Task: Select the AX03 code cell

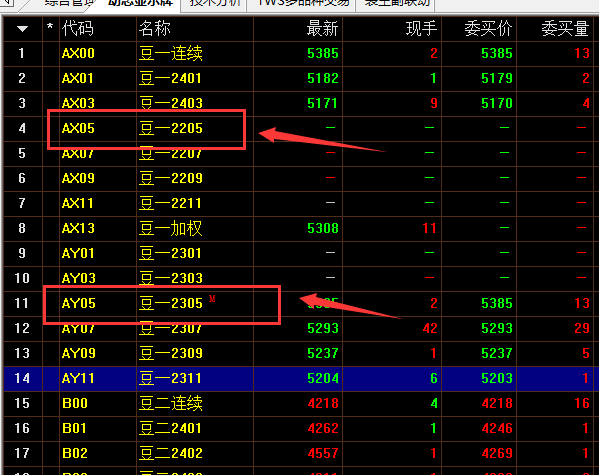Action: tap(78, 103)
